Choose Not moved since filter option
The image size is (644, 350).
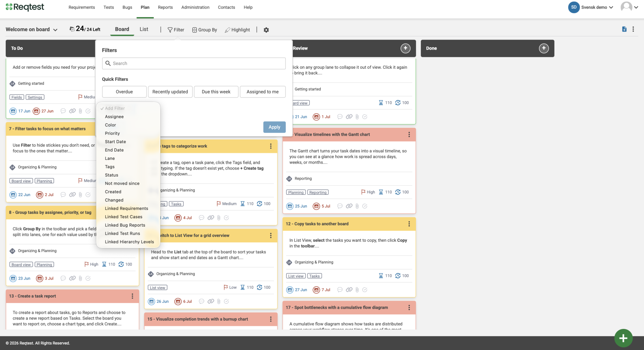tap(122, 183)
